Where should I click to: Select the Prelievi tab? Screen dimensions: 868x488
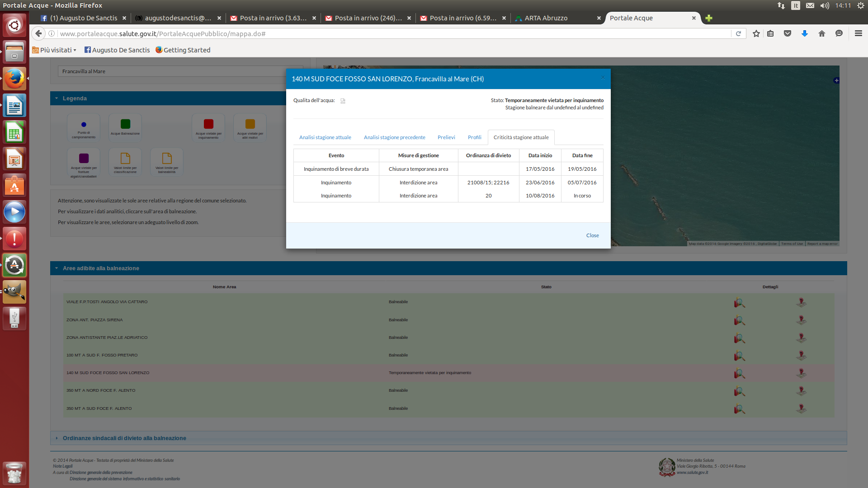click(446, 137)
